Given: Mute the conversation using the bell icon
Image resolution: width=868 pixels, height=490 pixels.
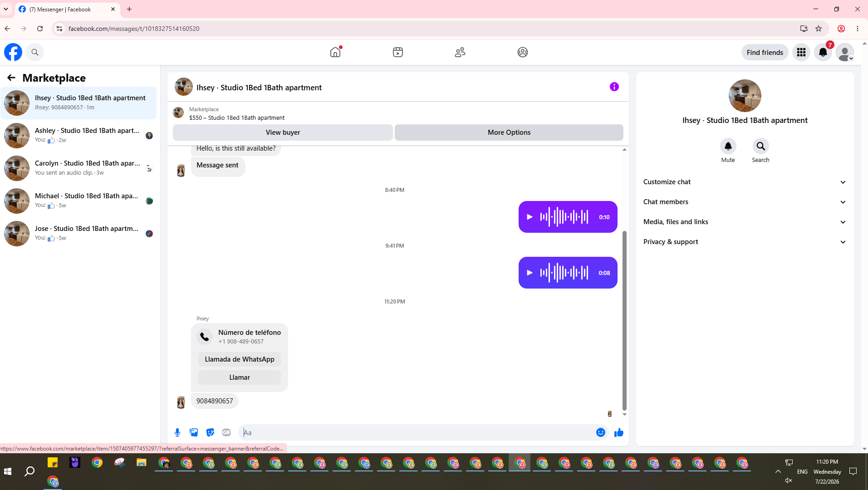Looking at the screenshot, I should click(728, 146).
